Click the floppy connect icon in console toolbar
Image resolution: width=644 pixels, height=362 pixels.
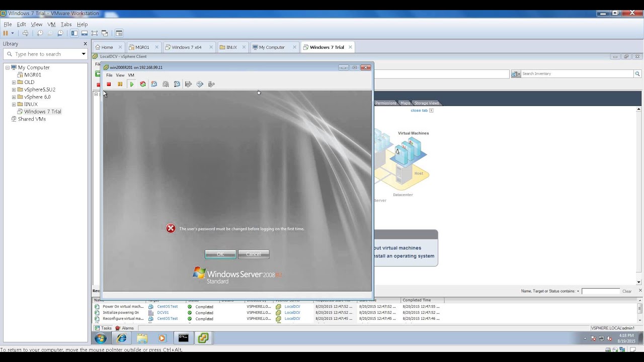coord(188,84)
